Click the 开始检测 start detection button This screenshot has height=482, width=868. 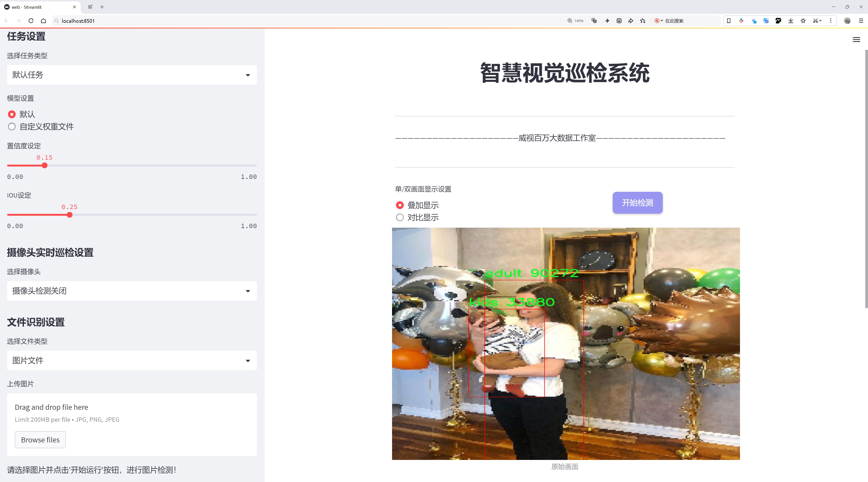tap(637, 203)
